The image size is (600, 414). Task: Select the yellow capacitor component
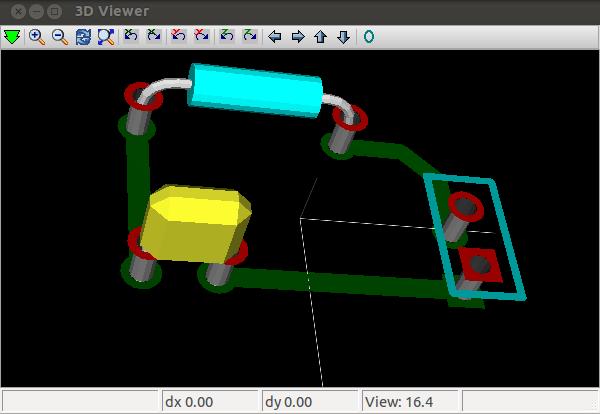(x=197, y=223)
